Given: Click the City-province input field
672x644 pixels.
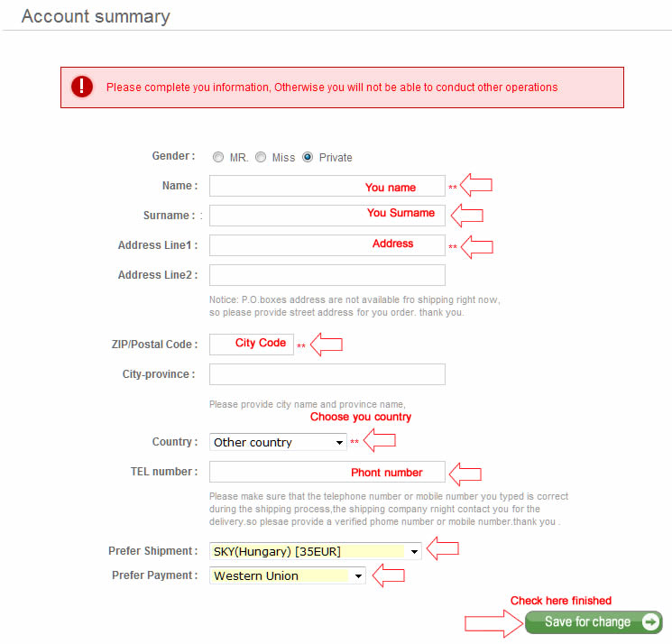Looking at the screenshot, I should [327, 374].
